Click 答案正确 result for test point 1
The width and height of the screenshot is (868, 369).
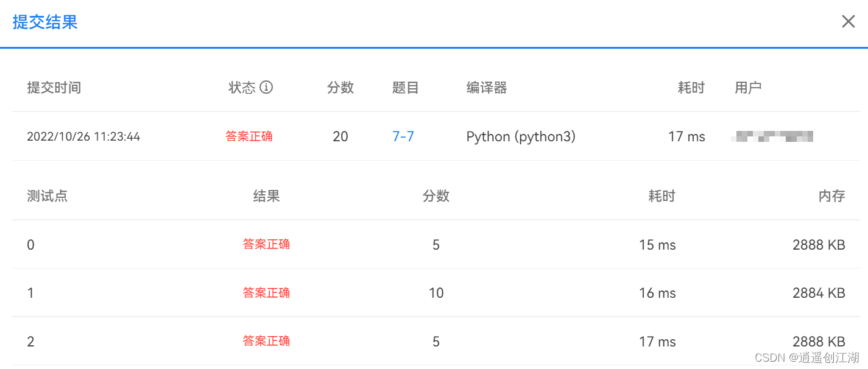pyautogui.click(x=266, y=292)
